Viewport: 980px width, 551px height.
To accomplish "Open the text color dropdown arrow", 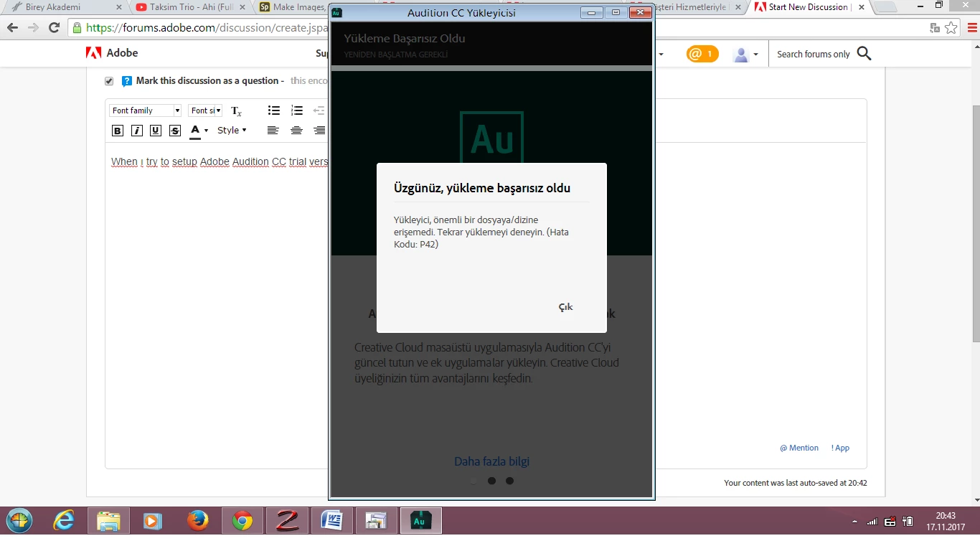I will coord(206,131).
